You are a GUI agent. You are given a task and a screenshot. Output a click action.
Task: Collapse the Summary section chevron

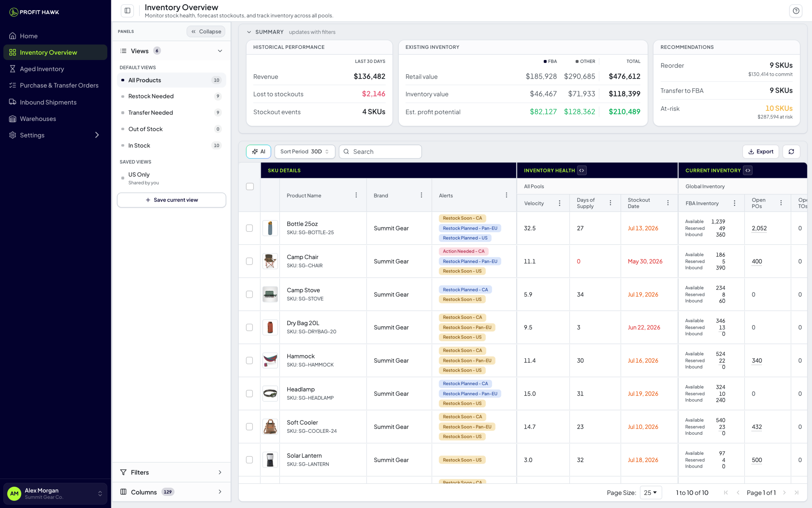pos(249,32)
